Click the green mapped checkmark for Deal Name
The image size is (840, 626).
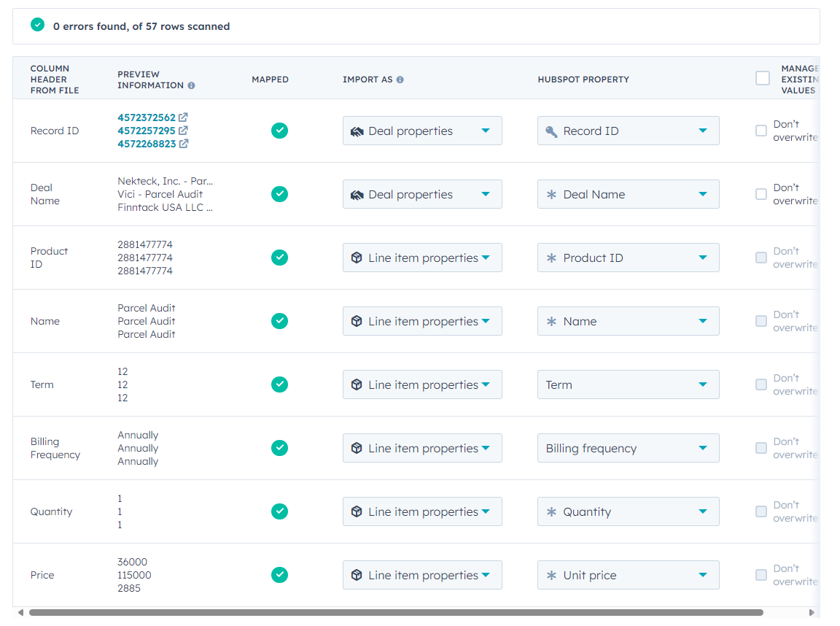click(x=279, y=194)
